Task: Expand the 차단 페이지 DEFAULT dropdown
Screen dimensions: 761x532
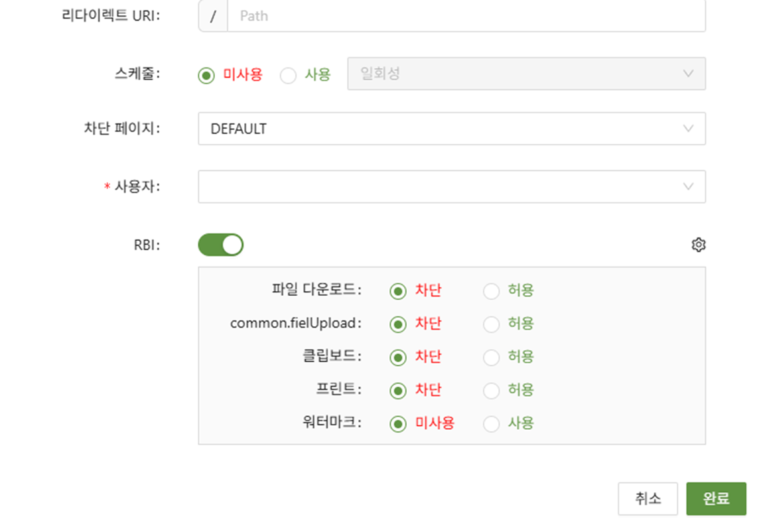Action: coord(451,129)
